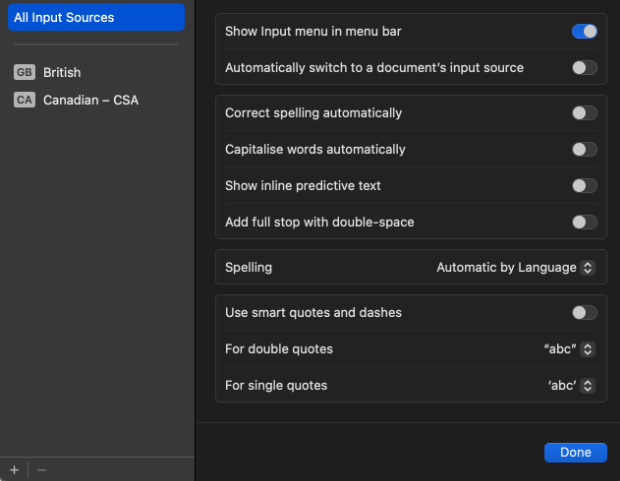This screenshot has height=481, width=620.
Task: Enable Use smart quotes and dashes
Action: point(584,312)
